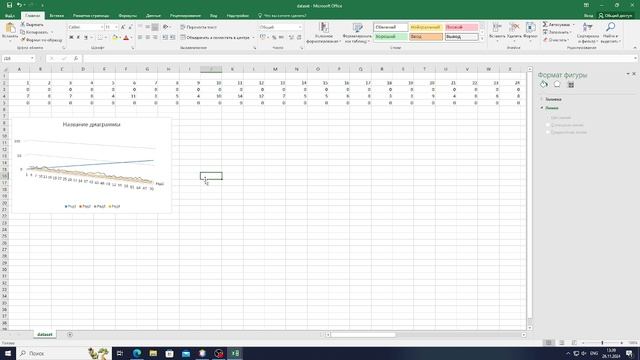
Task: Open Size & Properties icon in format pane
Action: (571, 84)
